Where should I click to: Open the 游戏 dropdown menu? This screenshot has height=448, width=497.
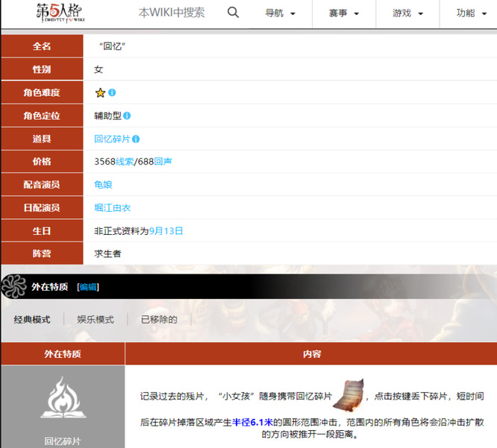[408, 13]
